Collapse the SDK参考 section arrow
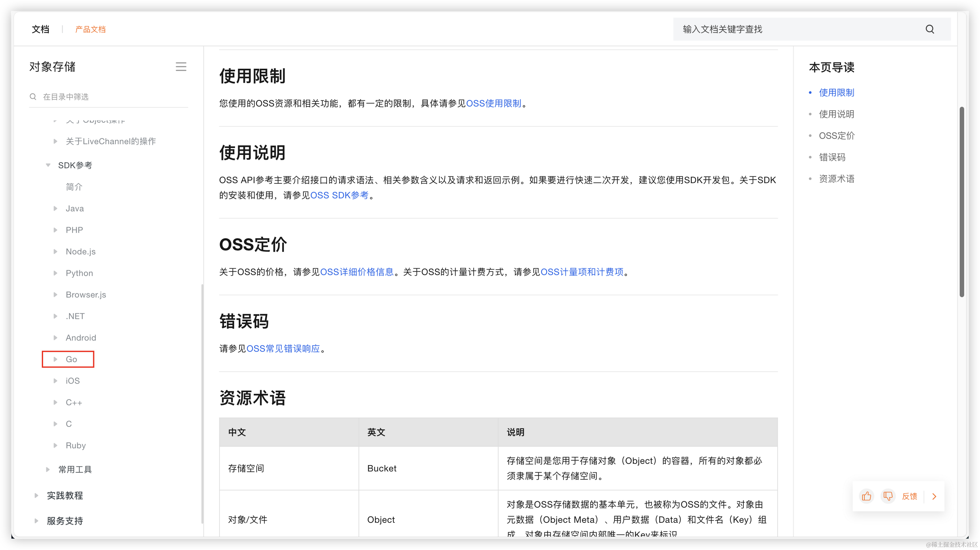The image size is (980, 550). tap(48, 165)
